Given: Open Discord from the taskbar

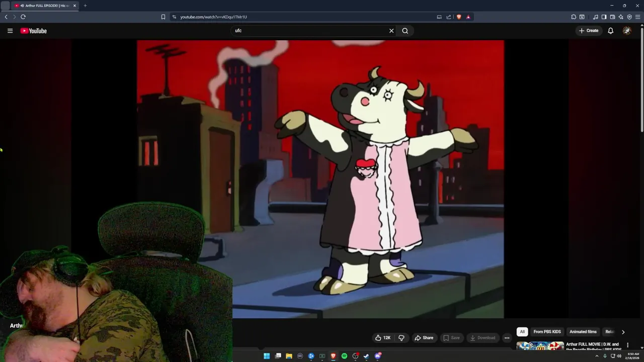Looking at the screenshot, I should pyautogui.click(x=377, y=356).
